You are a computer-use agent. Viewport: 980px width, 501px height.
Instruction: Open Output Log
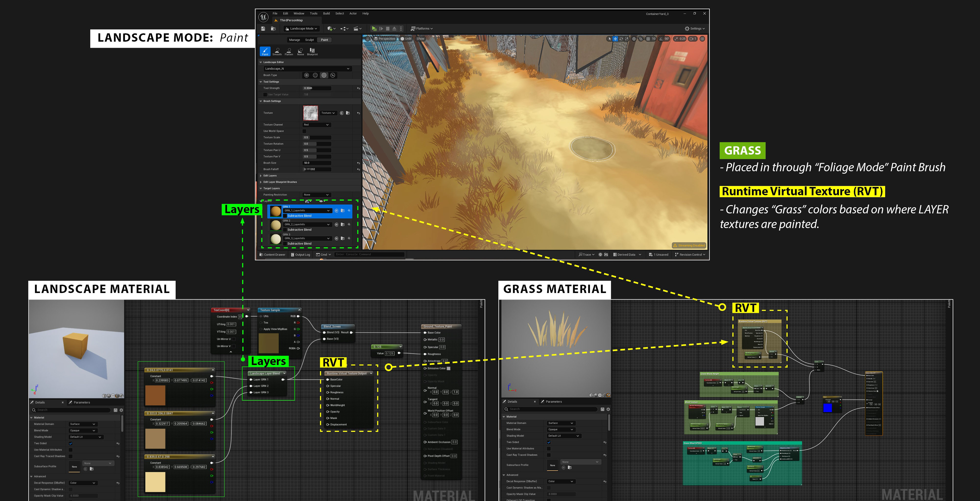(301, 255)
